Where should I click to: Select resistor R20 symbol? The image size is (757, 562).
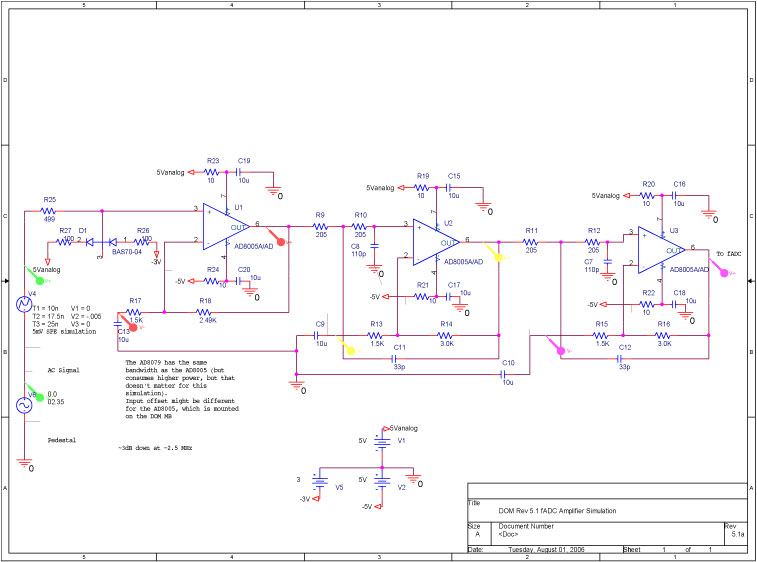point(647,196)
